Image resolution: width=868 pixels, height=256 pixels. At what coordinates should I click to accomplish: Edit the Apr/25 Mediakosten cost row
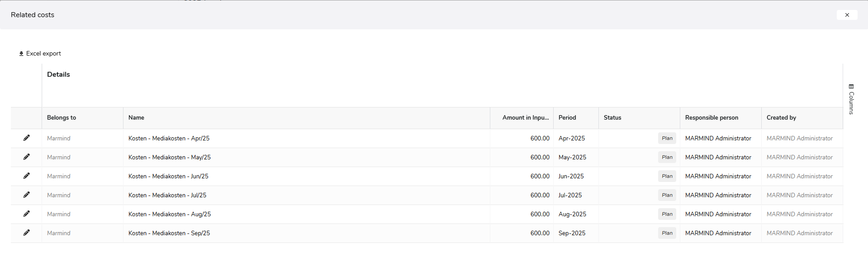27,138
